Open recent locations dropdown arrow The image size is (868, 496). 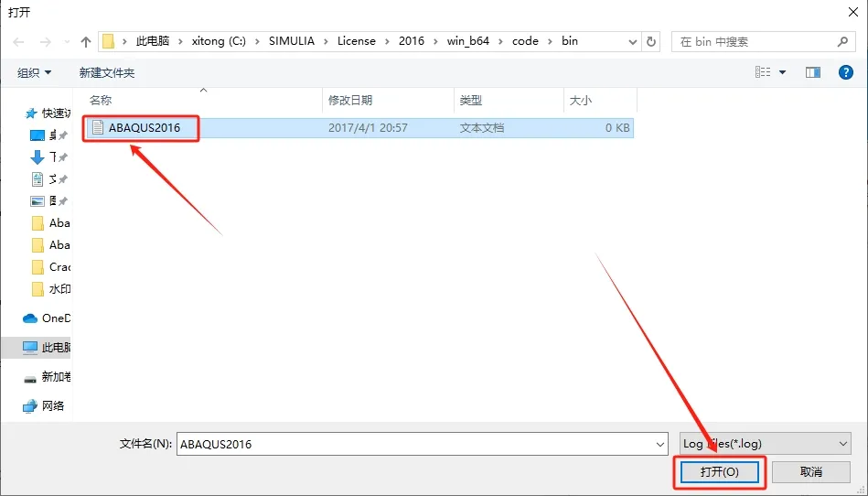pyautogui.click(x=67, y=42)
